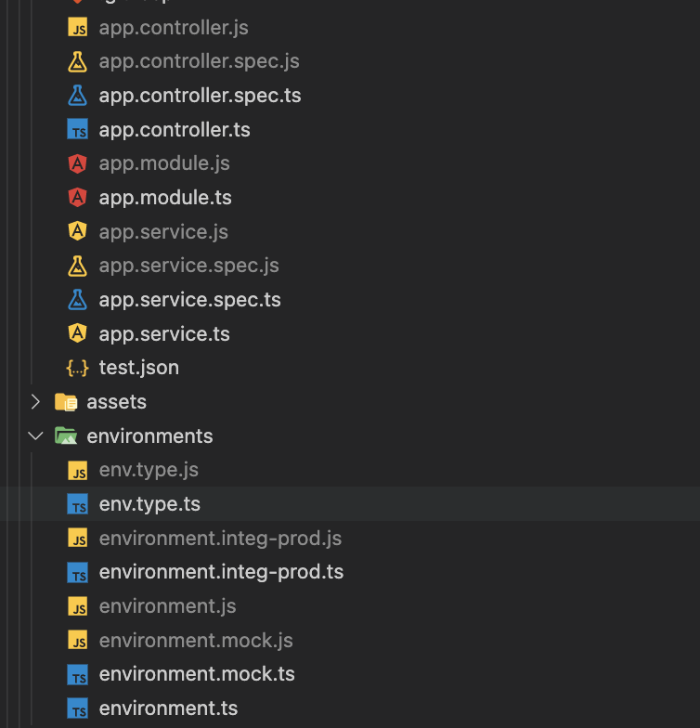Screen dimensions: 700x728
Task: Open app.service.js file
Action: 163,232
